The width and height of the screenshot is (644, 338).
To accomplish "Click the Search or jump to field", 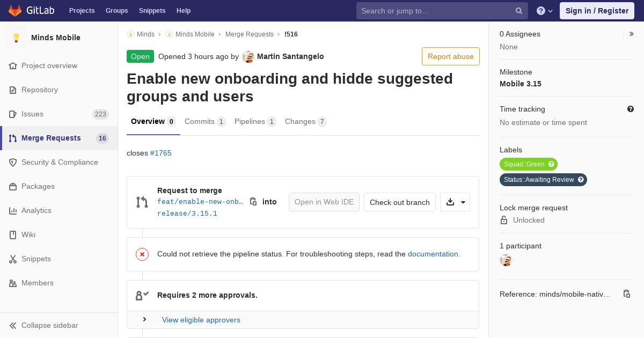I will 435,11.
